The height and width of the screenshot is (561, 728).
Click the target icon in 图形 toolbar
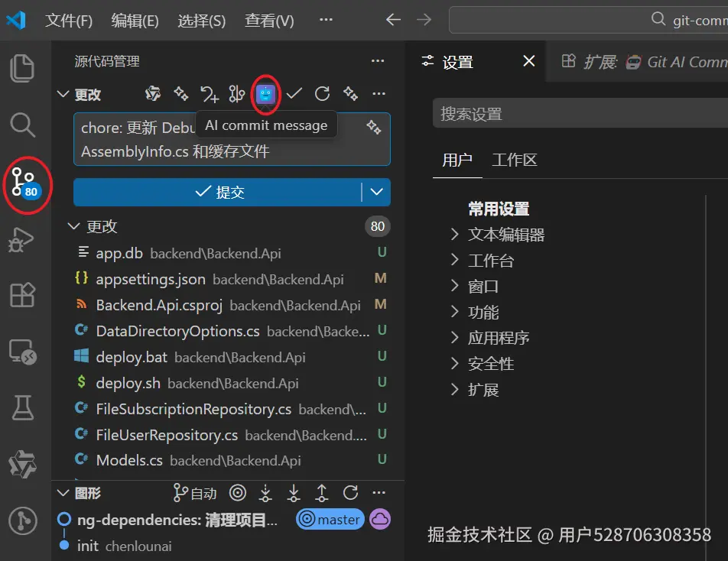point(238,493)
